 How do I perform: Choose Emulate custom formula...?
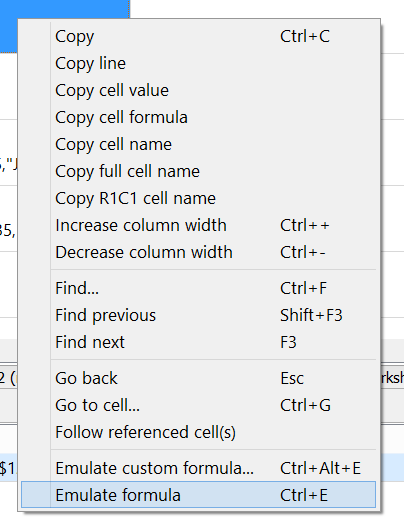[198, 468]
